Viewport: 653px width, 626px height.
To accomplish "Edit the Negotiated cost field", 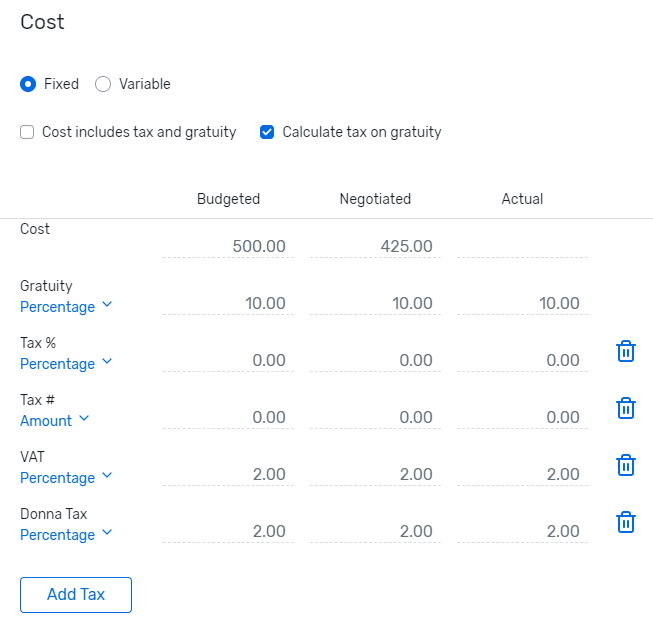I will (376, 246).
